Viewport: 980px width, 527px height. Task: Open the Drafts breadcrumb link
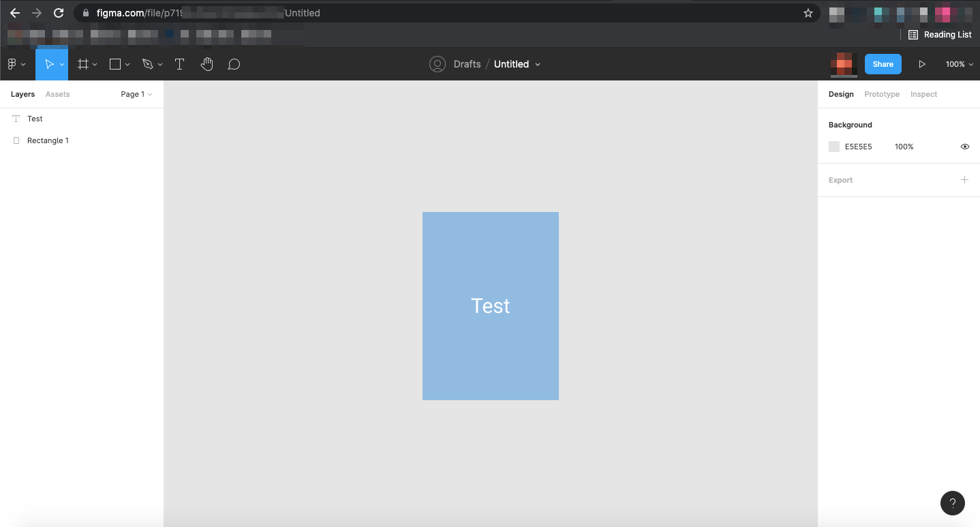(467, 64)
